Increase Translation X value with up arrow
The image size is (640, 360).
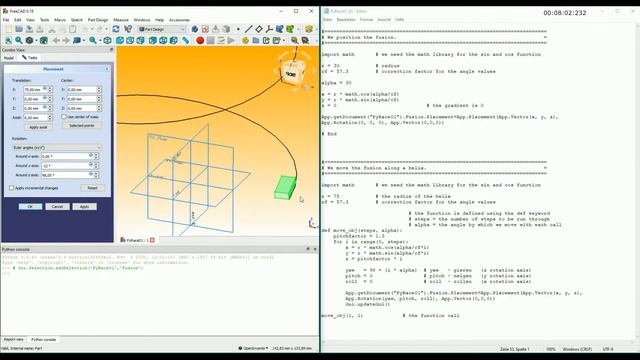point(50,88)
